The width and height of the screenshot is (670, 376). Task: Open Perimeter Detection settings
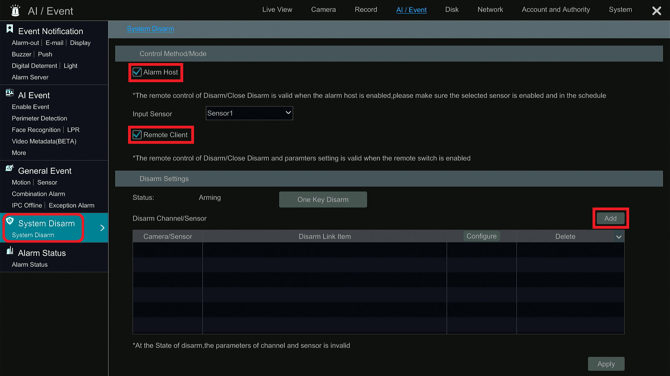(39, 118)
